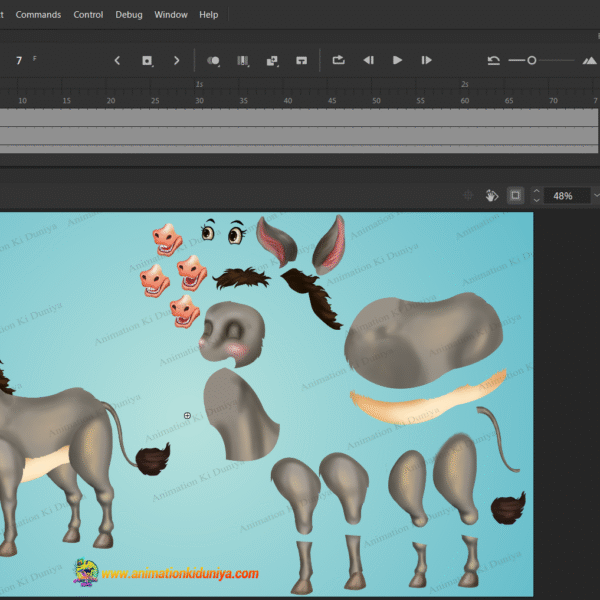The height and width of the screenshot is (600, 600).
Task: Click the stage zoom stepper up arrow
Action: (x=536, y=191)
